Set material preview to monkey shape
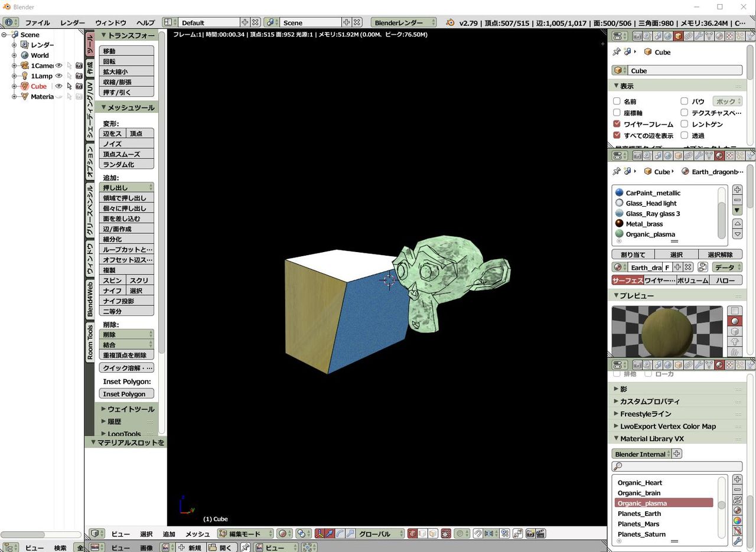756x552 pixels. click(735, 342)
